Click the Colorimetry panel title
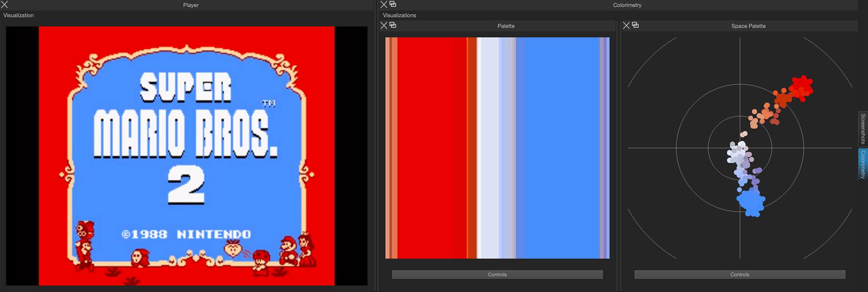Viewport: 868px width, 292px height. tap(627, 5)
